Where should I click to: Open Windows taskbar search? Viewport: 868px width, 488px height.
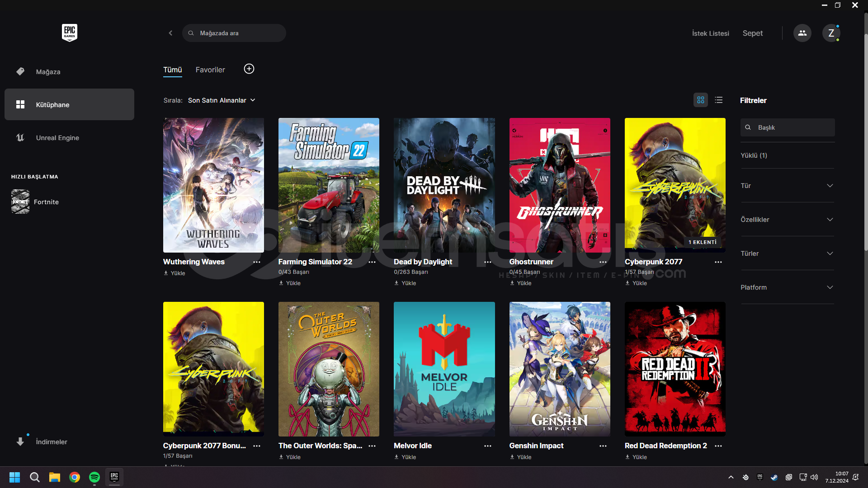(34, 477)
